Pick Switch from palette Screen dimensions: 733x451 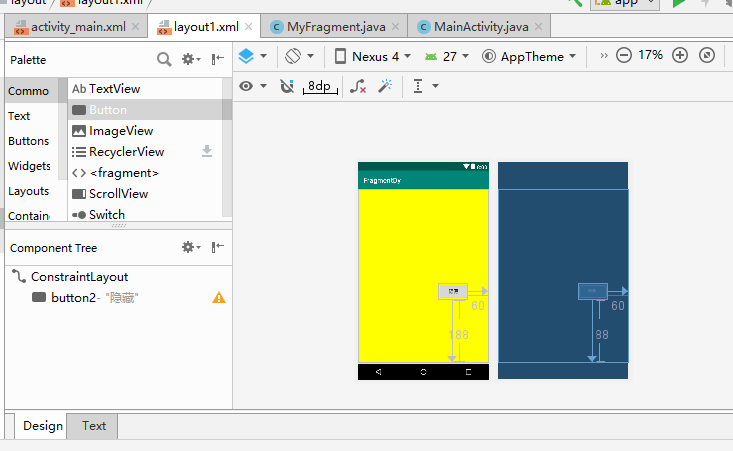click(145, 215)
